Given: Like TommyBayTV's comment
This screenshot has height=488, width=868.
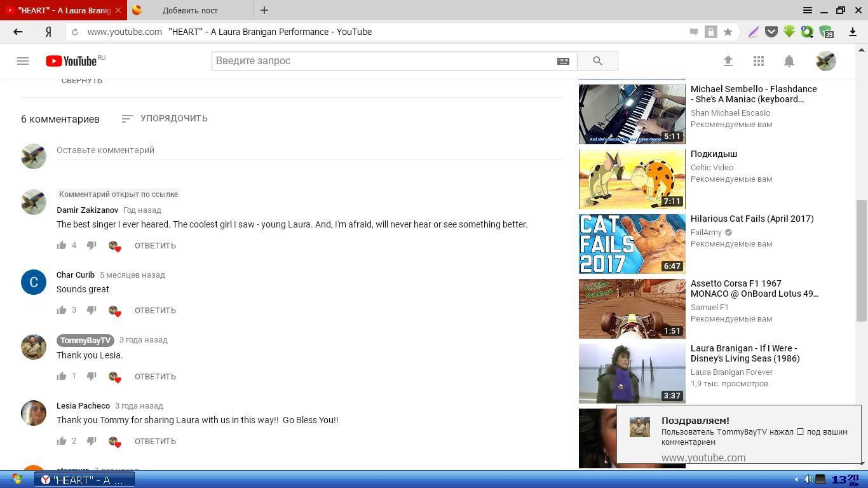Looking at the screenshot, I should 62,376.
